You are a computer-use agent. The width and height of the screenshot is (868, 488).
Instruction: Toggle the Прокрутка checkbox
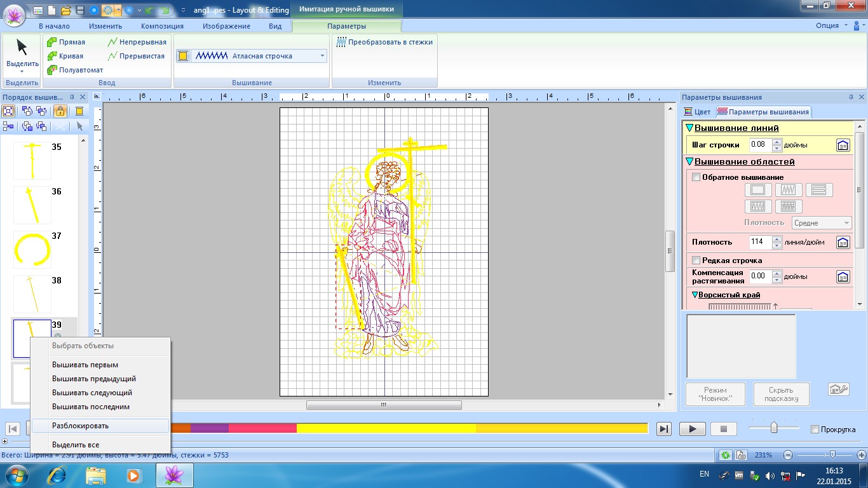[815, 430]
